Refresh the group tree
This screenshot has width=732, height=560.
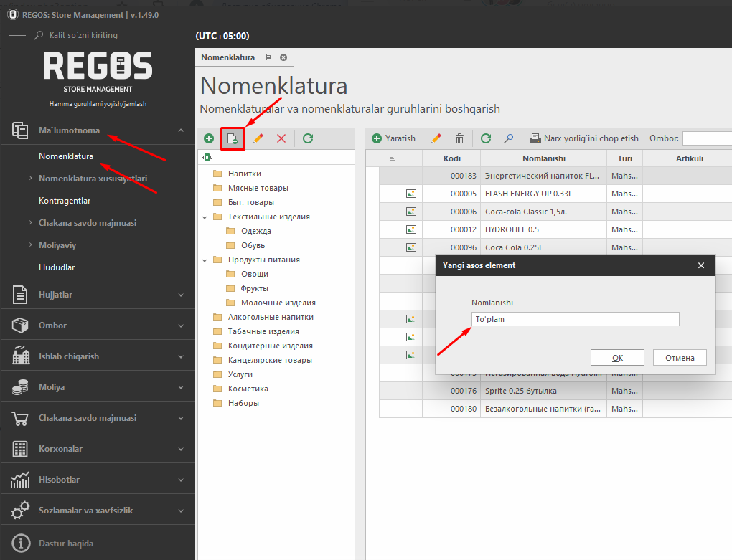pos(308,138)
